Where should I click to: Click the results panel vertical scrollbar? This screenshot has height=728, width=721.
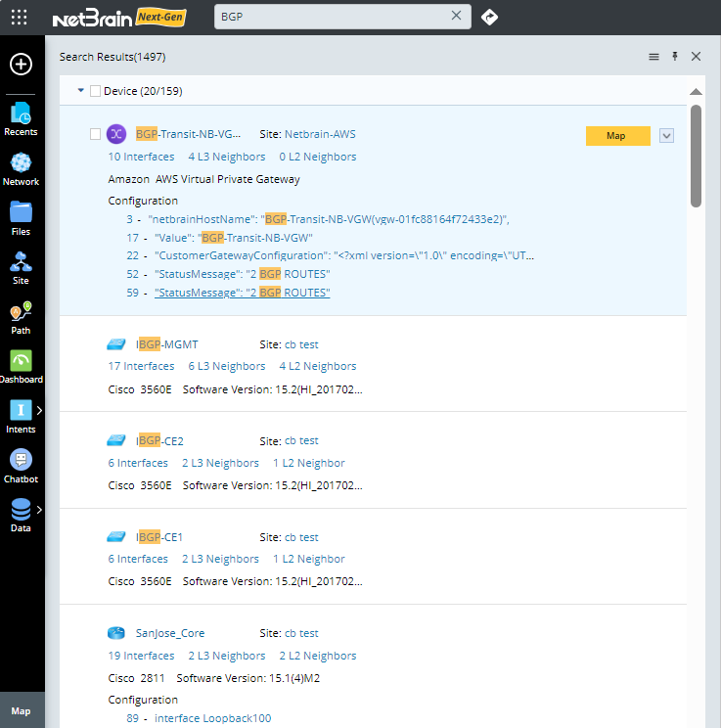[697, 157]
